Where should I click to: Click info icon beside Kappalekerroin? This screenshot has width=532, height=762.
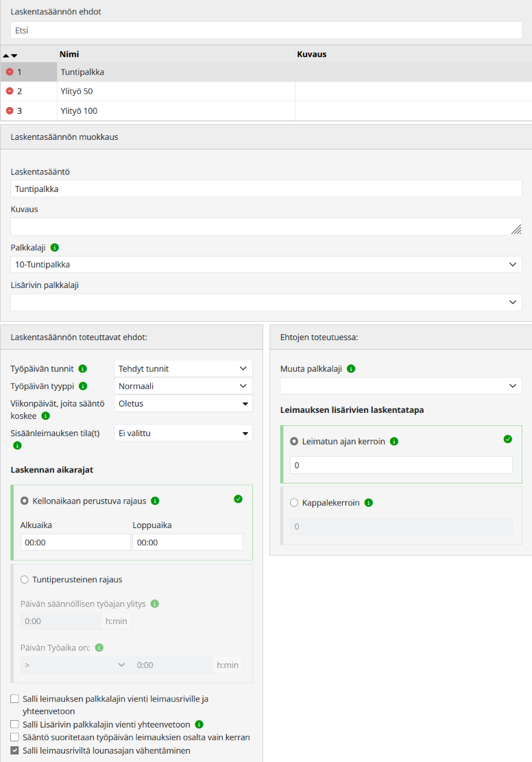tap(368, 503)
